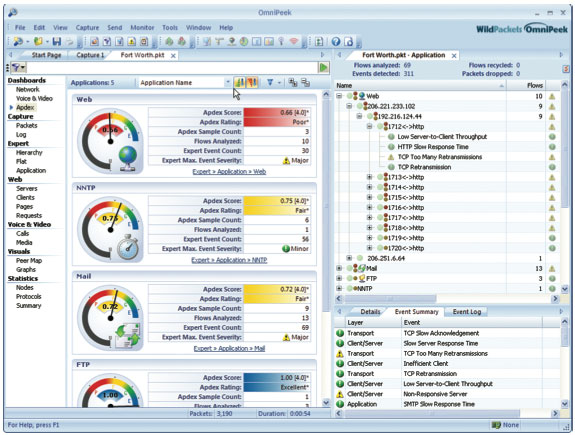
Task: Click the Flows column header
Action: (526, 85)
